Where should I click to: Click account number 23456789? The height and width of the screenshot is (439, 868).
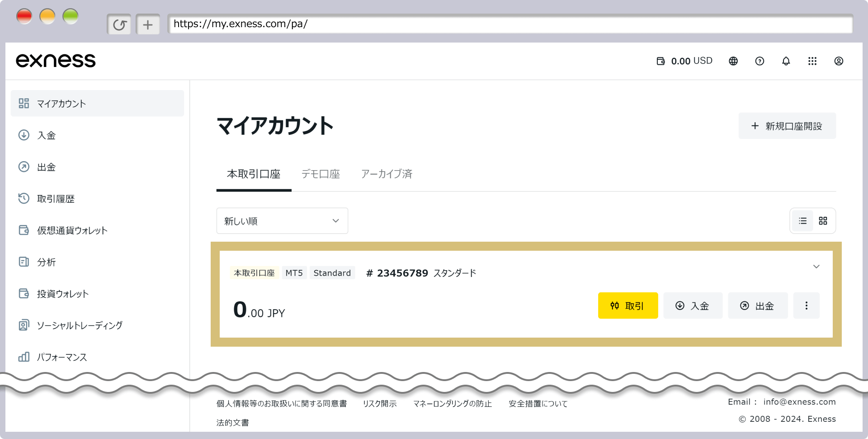[x=397, y=273]
